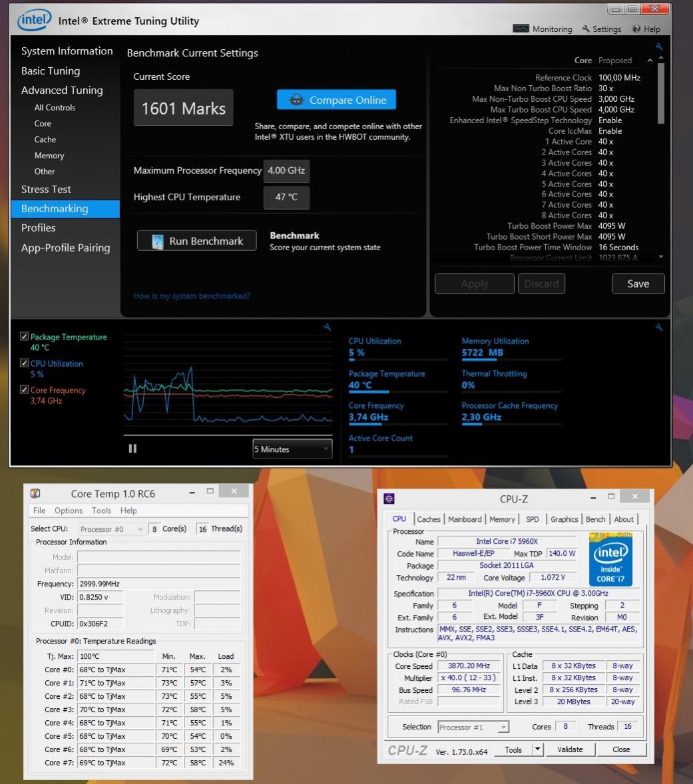Switch to CPU-Z Graphics tab

[564, 519]
